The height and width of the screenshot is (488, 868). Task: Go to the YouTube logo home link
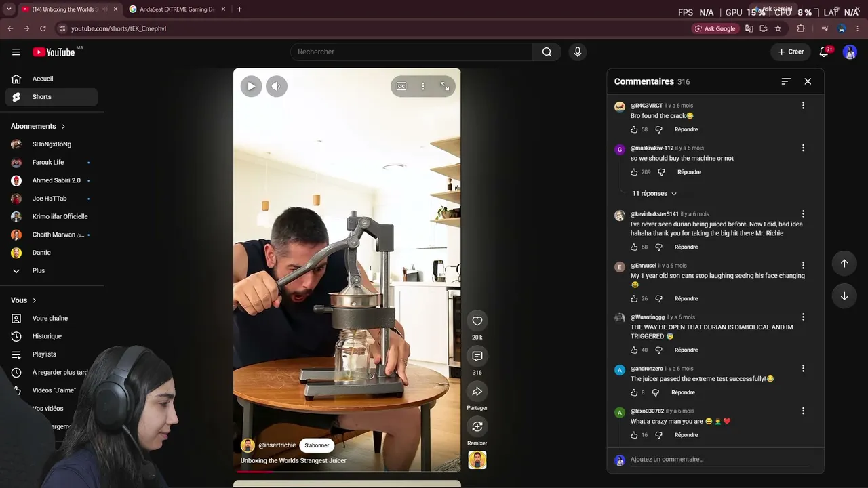(x=54, y=52)
